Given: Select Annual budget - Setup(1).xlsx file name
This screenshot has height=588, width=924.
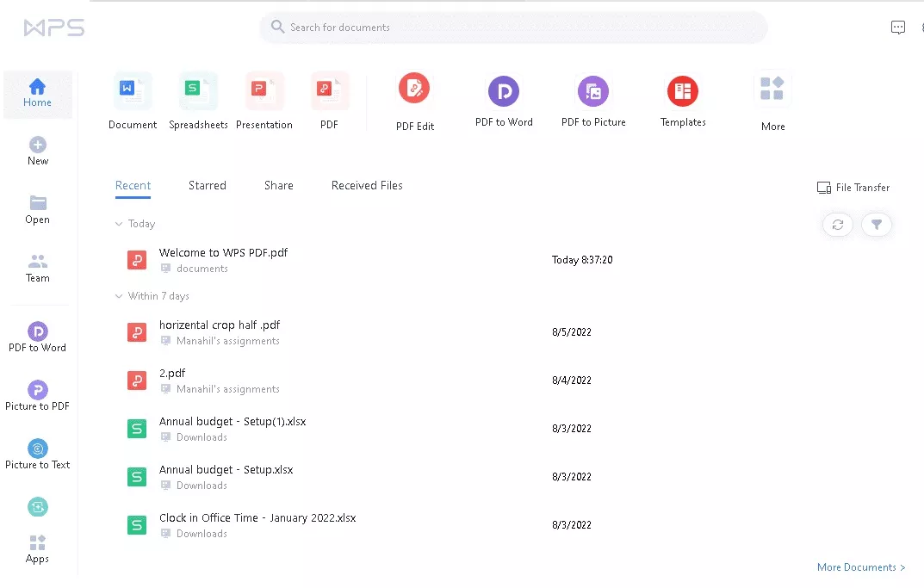Looking at the screenshot, I should (x=233, y=422).
